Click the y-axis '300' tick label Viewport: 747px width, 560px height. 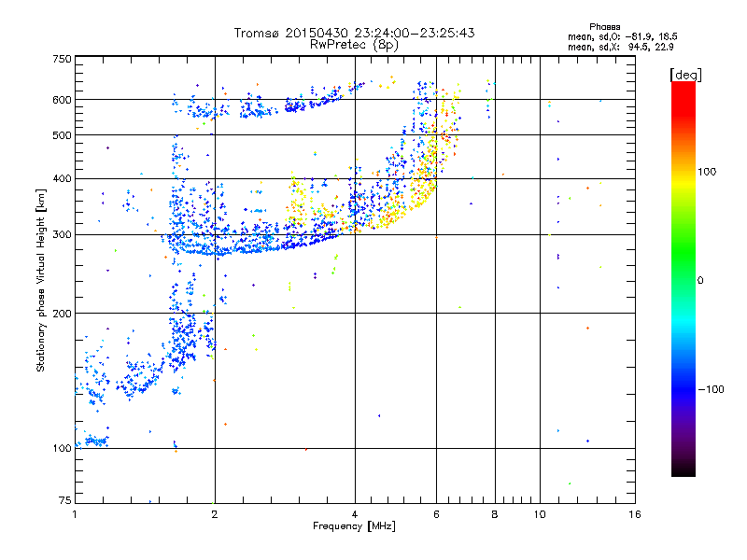62,234
